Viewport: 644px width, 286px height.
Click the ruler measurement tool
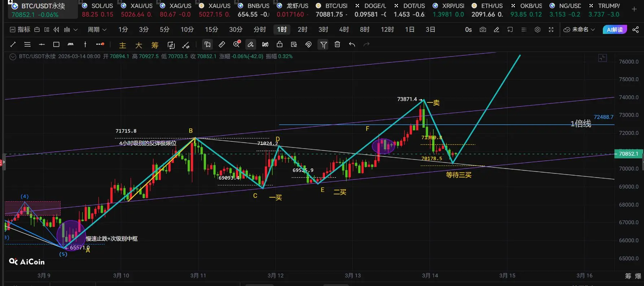222,44
